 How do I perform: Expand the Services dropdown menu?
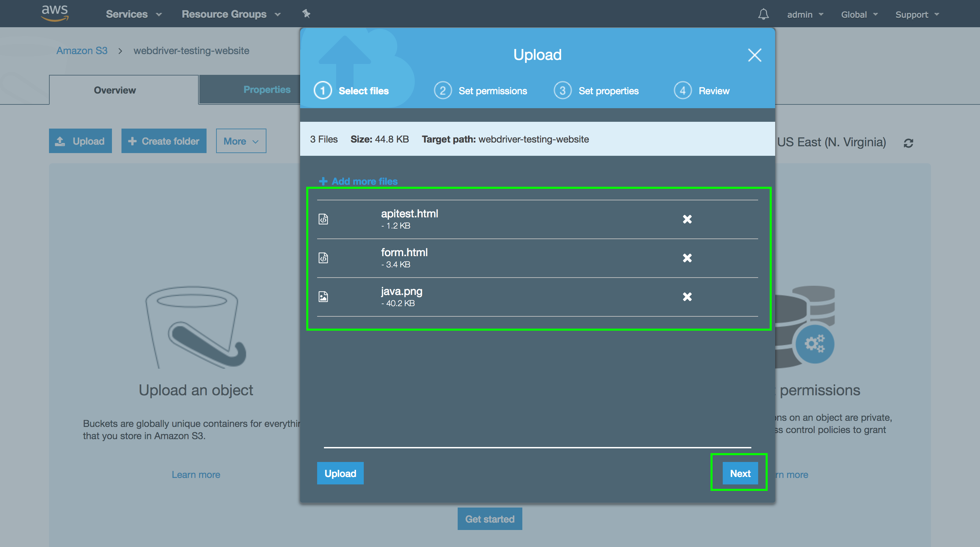pyautogui.click(x=133, y=14)
